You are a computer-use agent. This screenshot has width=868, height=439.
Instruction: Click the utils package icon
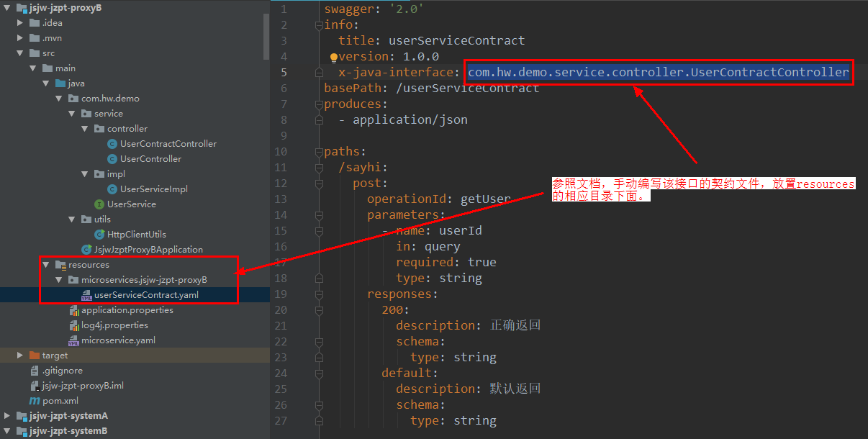click(x=86, y=219)
